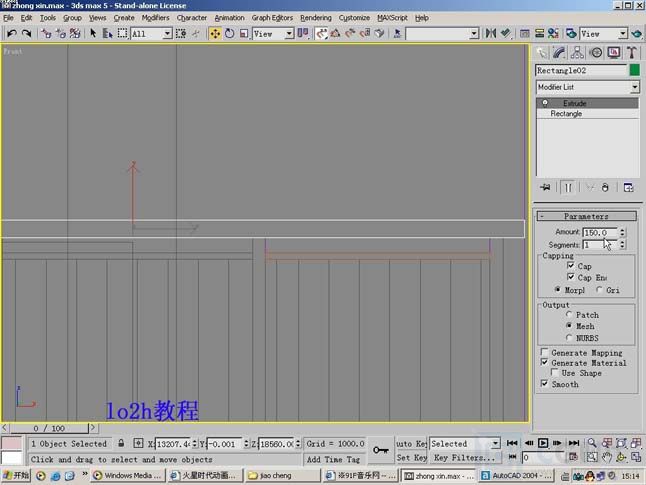Click the Segments spinner arrows
646x485 pixels.
pos(623,245)
